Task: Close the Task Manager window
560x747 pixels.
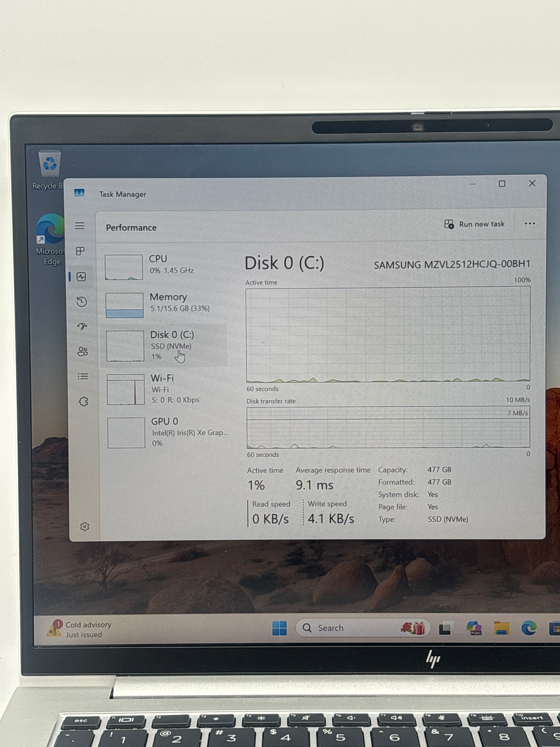Action: 532,183
